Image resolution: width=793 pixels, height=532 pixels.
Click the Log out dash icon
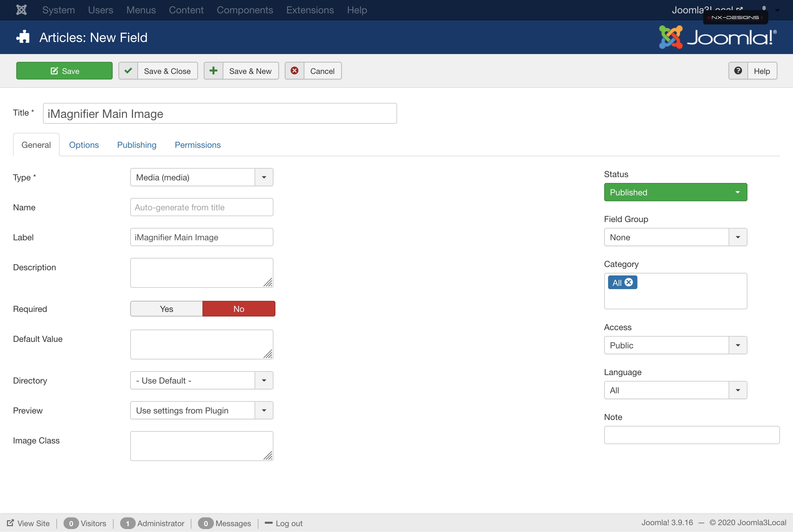[x=268, y=523]
